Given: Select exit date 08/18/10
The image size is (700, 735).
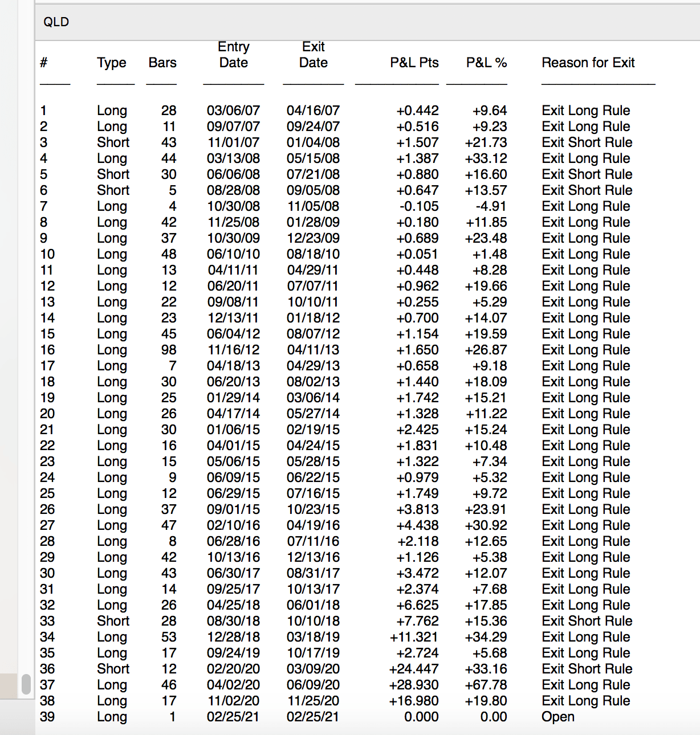Looking at the screenshot, I should coord(313,254).
